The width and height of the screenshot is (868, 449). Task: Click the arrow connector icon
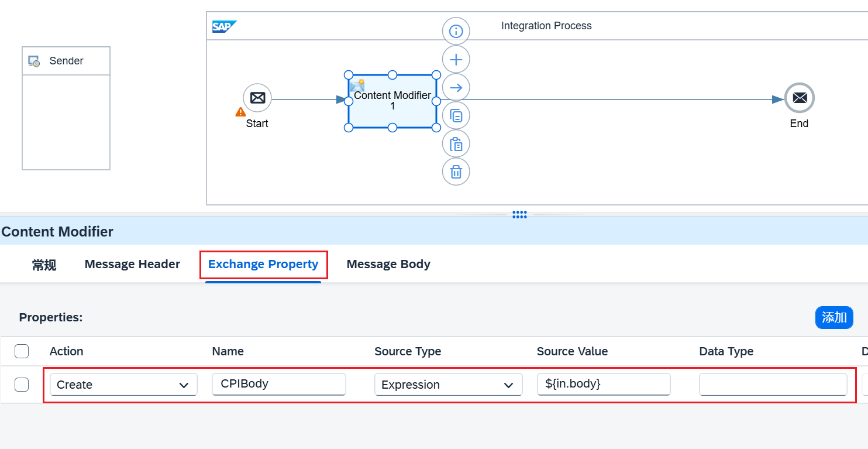tap(456, 88)
